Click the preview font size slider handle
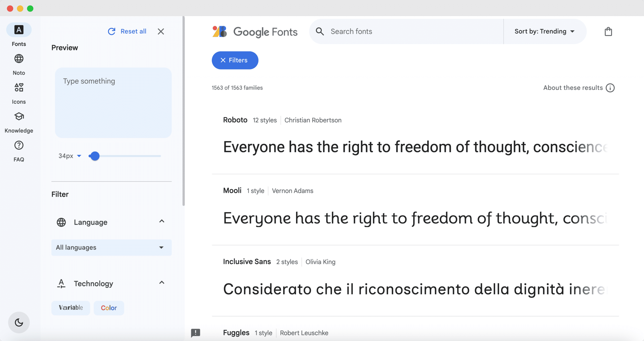Screen dimensions: 644x341 coord(95,156)
